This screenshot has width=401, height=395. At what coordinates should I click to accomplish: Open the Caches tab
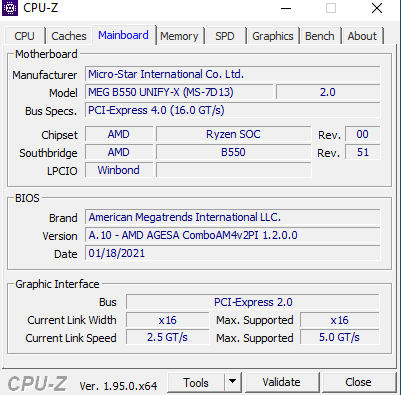pos(69,36)
